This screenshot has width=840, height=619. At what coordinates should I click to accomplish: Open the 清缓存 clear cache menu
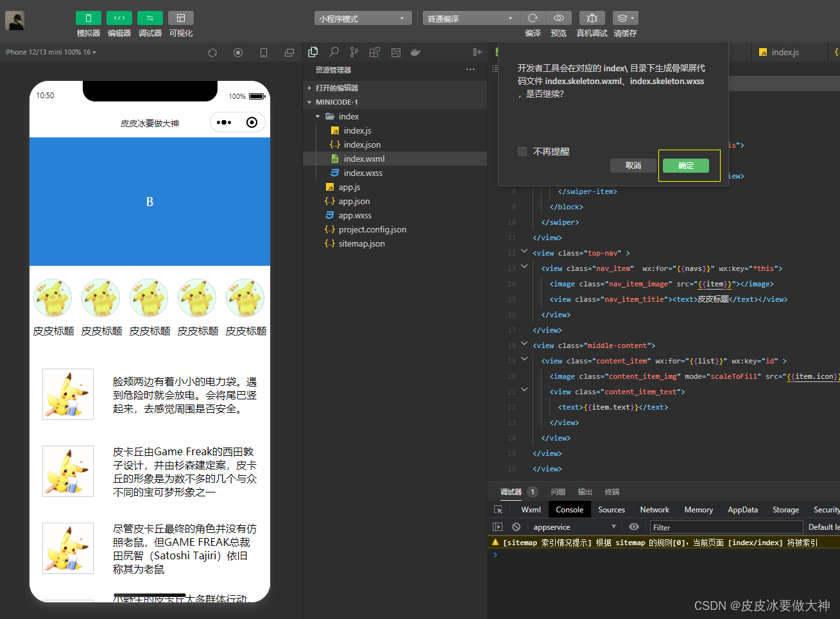pyautogui.click(x=626, y=18)
